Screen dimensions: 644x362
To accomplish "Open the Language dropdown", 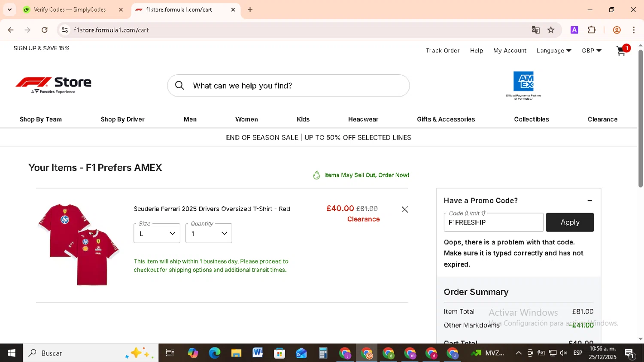I will pos(554,51).
